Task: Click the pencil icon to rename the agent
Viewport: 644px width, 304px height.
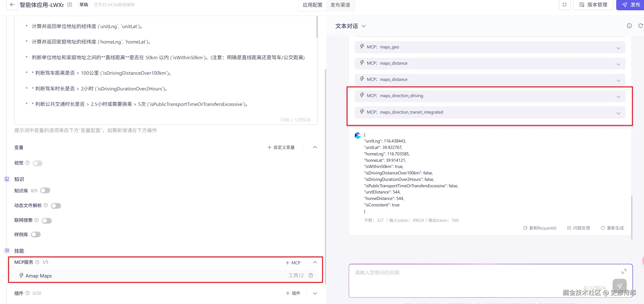Action: (69, 4)
